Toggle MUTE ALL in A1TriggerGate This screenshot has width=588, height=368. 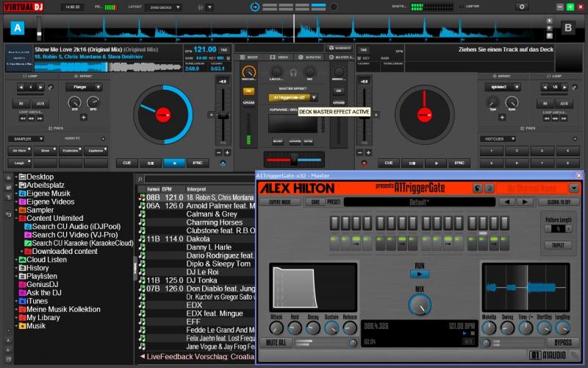(x=276, y=342)
